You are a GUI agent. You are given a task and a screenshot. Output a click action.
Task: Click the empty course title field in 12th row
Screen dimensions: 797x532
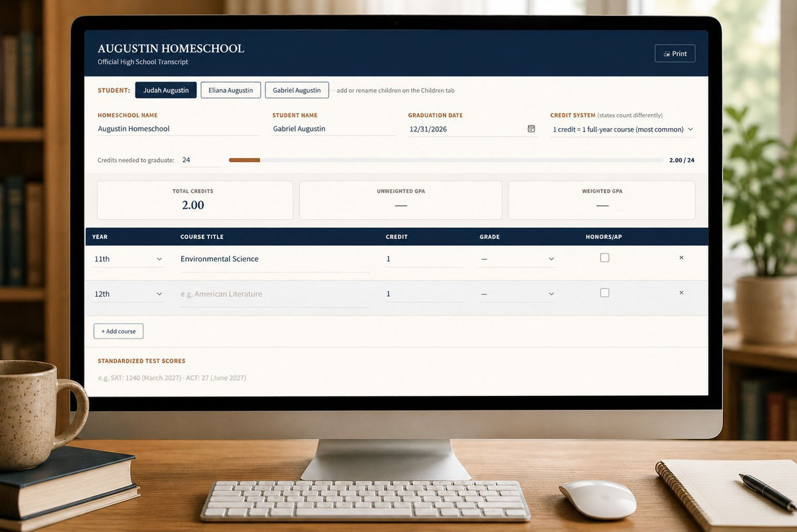[274, 294]
